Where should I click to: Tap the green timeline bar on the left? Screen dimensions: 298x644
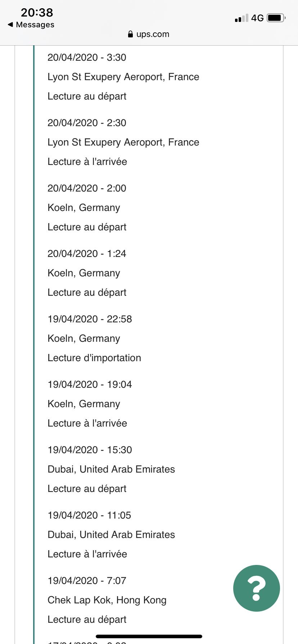(34, 345)
